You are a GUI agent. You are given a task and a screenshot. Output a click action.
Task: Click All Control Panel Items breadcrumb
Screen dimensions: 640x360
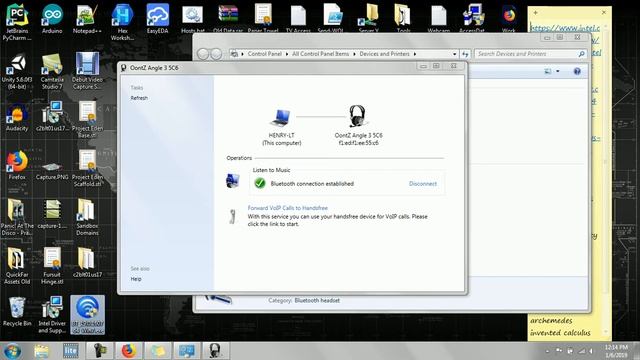[320, 54]
